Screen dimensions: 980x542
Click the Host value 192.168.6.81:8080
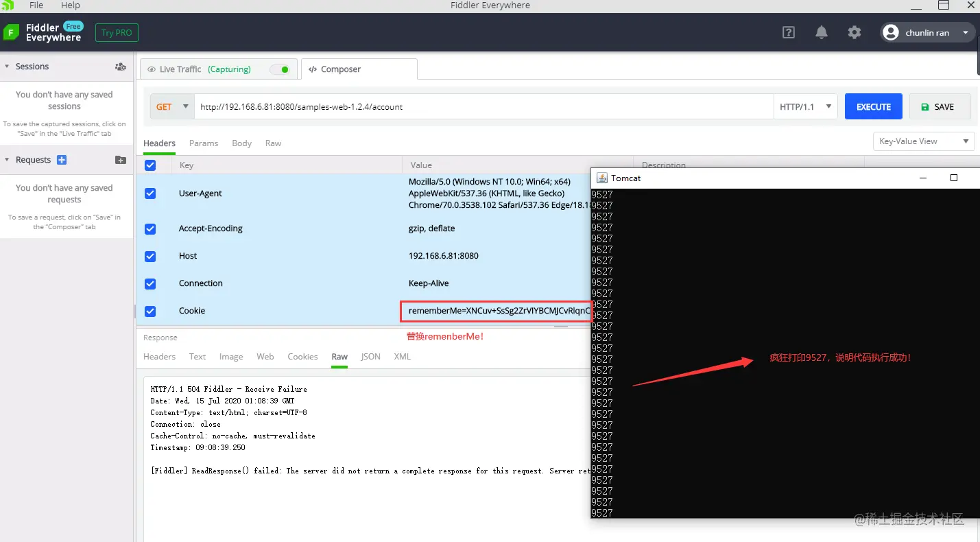click(x=444, y=256)
